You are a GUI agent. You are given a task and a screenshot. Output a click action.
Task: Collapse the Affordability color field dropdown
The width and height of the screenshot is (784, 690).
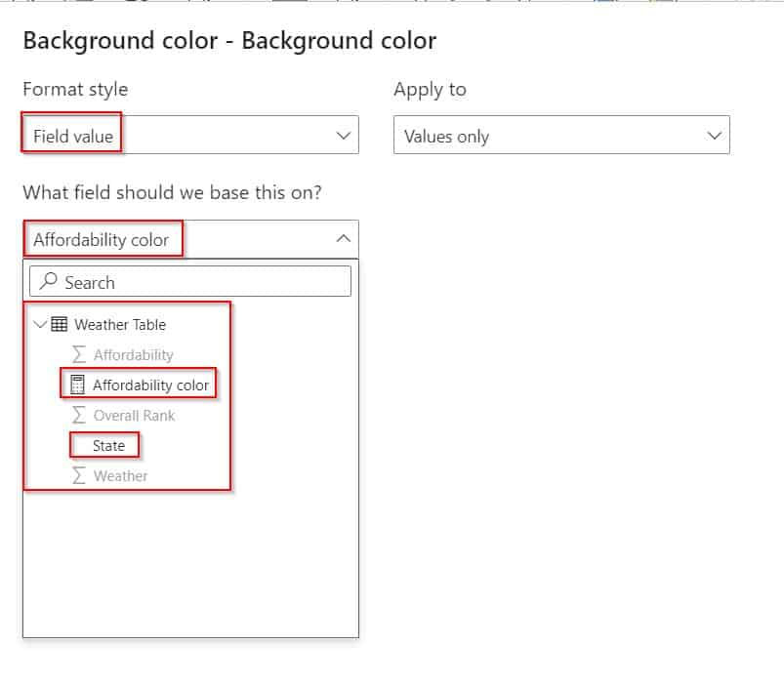[x=190, y=239]
